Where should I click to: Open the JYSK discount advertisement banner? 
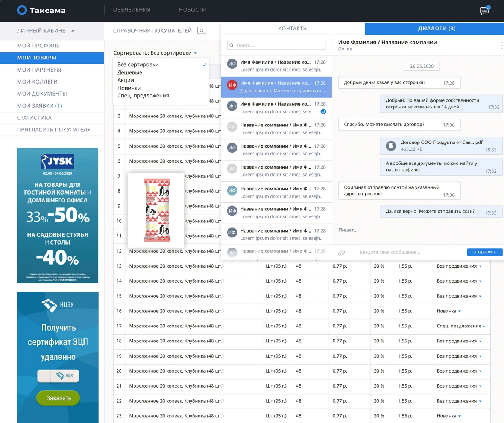pos(58,216)
